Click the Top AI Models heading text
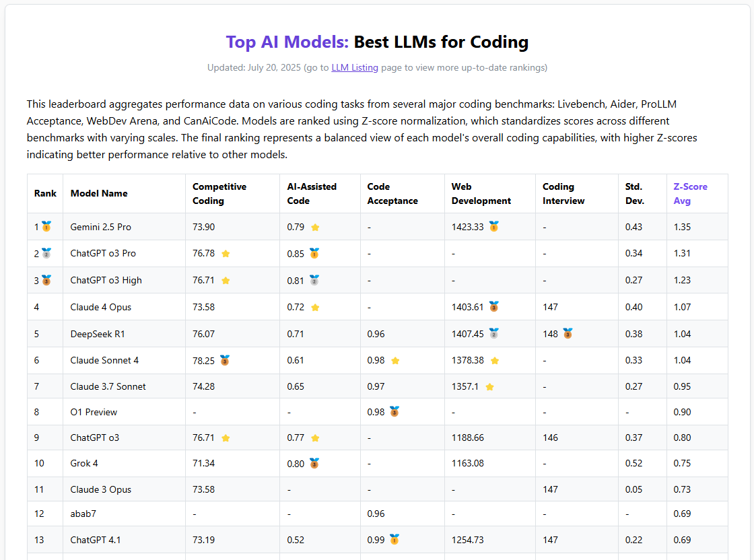Viewport: 754px width, 560px height. [x=287, y=42]
